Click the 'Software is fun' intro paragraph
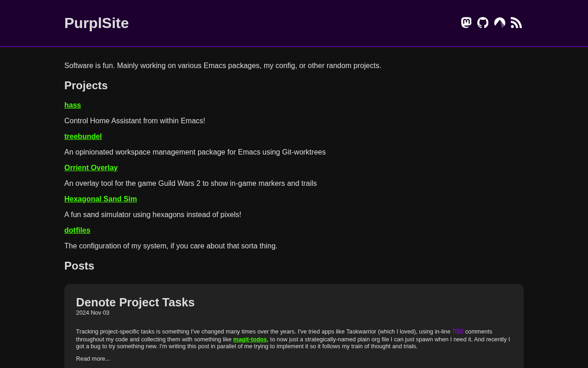Screen dimensions: 588x368 [223, 66]
